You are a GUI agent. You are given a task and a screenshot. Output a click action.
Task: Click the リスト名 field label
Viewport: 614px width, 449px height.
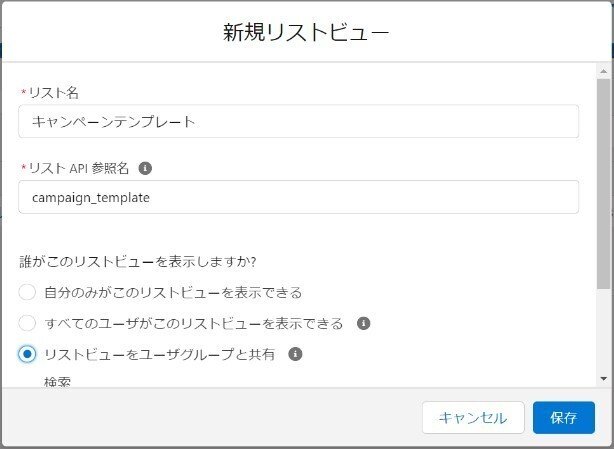point(54,93)
